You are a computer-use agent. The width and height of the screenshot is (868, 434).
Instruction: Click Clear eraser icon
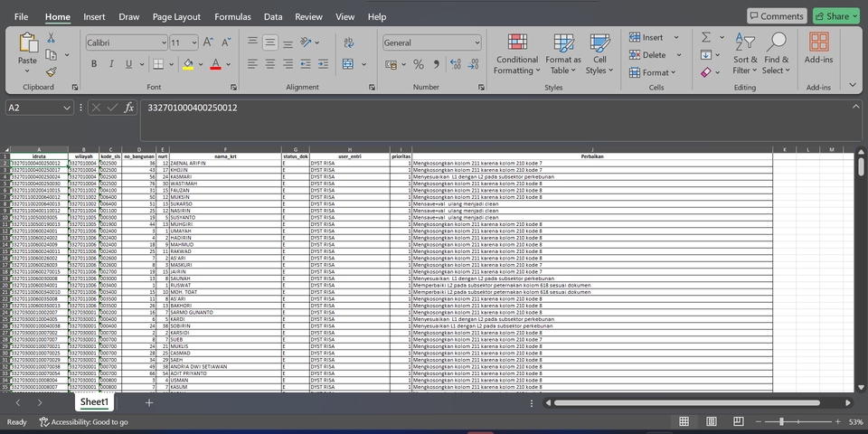point(706,72)
